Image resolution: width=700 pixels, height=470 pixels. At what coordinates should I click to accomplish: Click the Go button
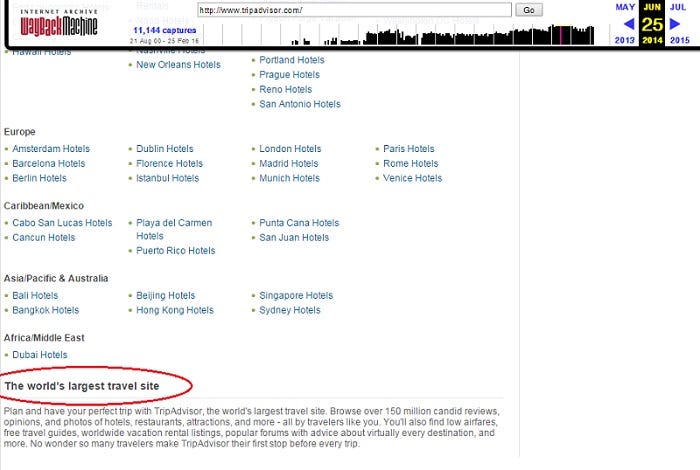coord(529,10)
